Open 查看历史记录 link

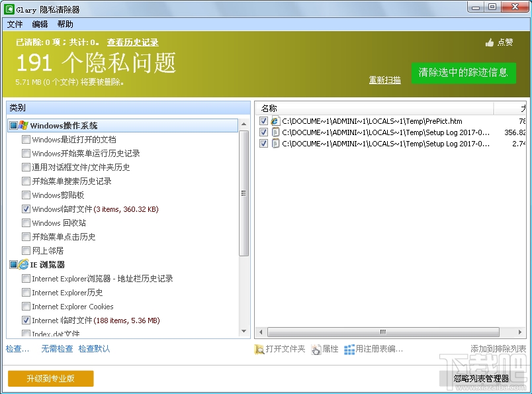pos(132,42)
